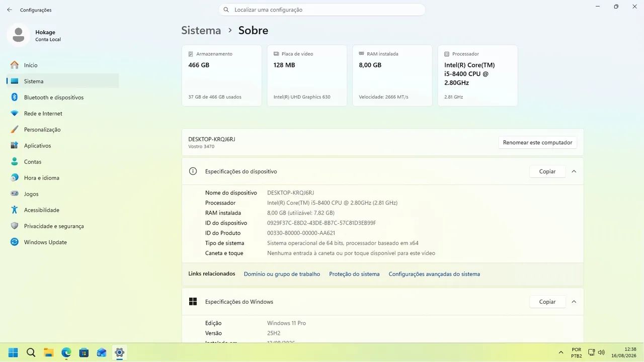Open Privacidade e segurança shield icon

pyautogui.click(x=15, y=226)
